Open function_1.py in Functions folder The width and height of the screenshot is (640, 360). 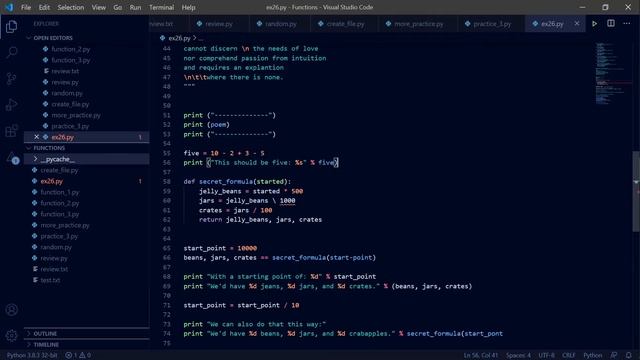(x=60, y=192)
